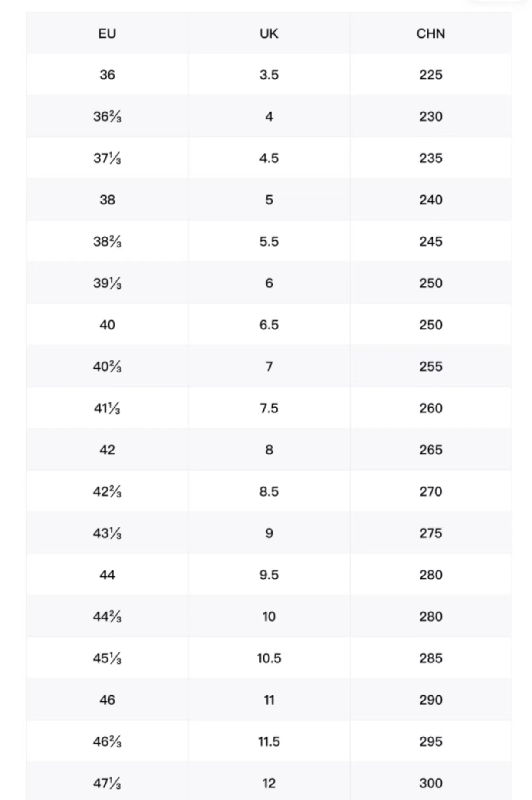532x800 pixels.
Task: Click CHN size 225 cell
Action: [430, 75]
